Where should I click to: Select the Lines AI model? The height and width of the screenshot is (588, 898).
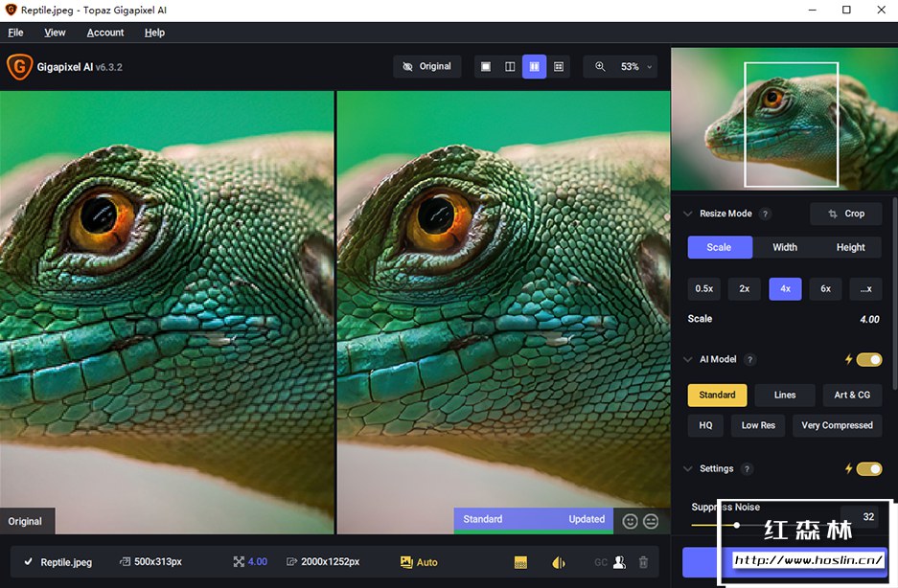coord(785,396)
